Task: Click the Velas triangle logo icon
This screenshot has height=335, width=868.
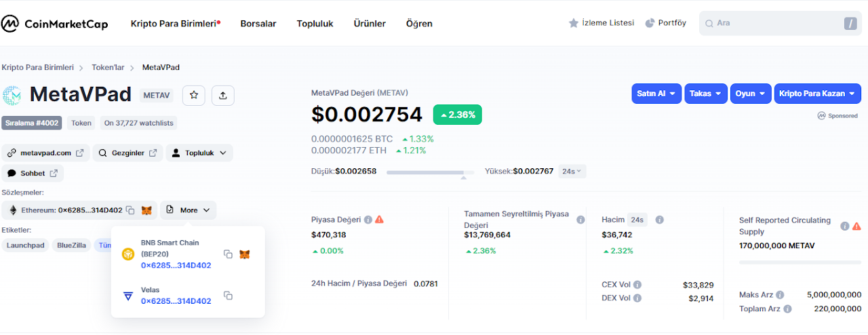Action: [x=128, y=296]
